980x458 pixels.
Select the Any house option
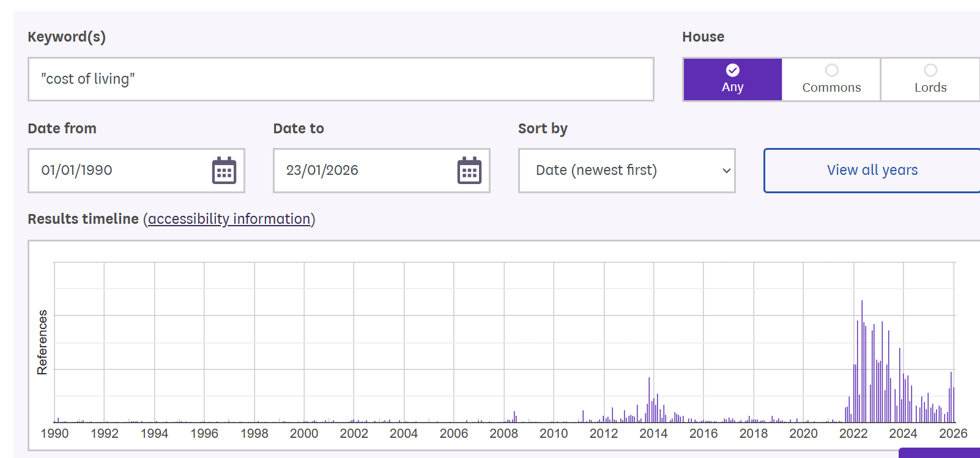(x=732, y=79)
